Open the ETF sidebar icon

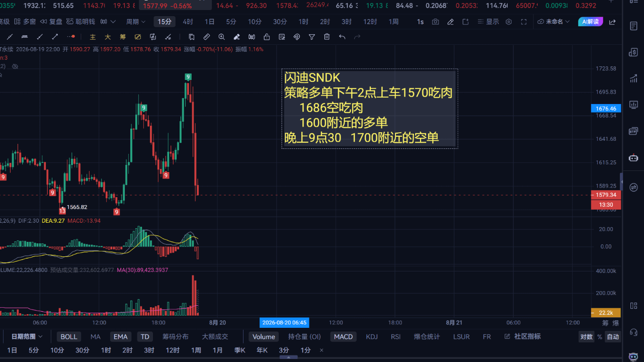click(x=633, y=131)
